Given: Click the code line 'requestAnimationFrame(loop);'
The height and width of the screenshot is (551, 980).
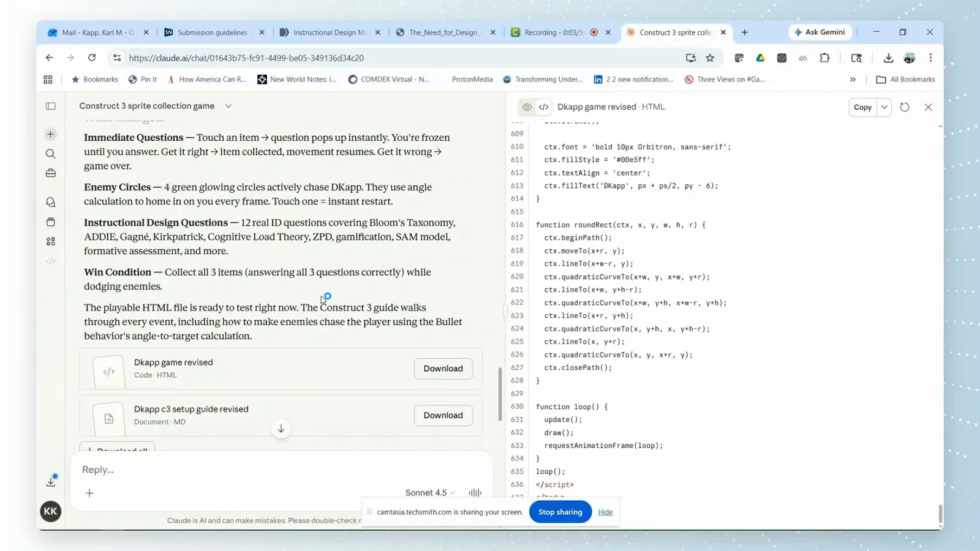Looking at the screenshot, I should click(x=603, y=446).
